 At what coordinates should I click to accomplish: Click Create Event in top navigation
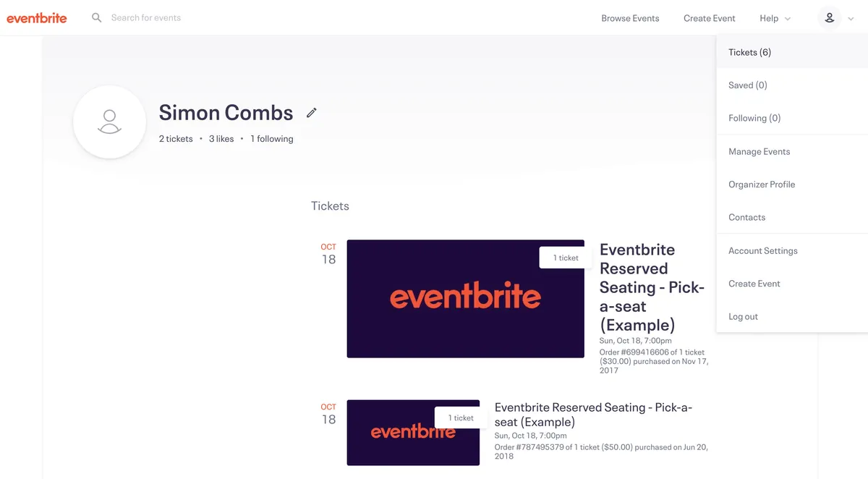[709, 18]
